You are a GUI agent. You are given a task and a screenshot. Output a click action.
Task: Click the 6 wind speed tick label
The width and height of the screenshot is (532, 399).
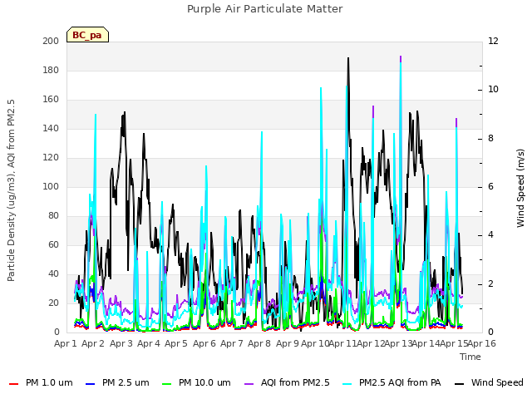coord(490,186)
